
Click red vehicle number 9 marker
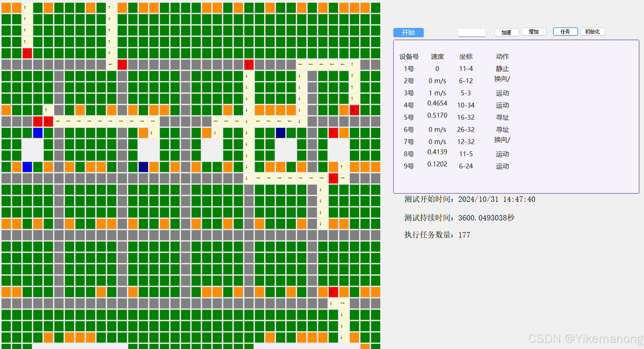[249, 65]
